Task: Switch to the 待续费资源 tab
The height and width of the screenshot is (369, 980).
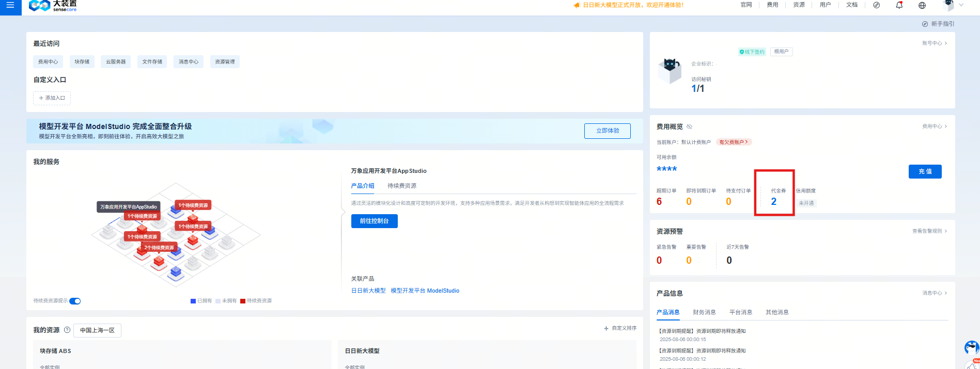Action: tap(402, 186)
